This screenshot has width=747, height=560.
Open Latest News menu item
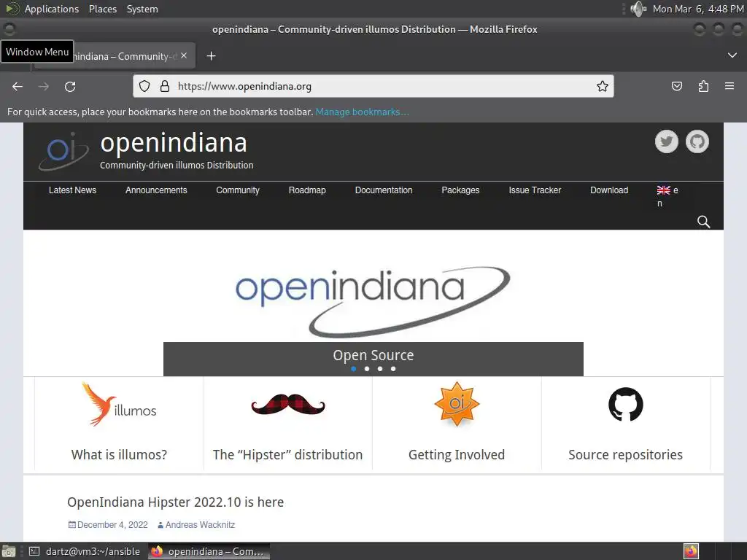72,190
